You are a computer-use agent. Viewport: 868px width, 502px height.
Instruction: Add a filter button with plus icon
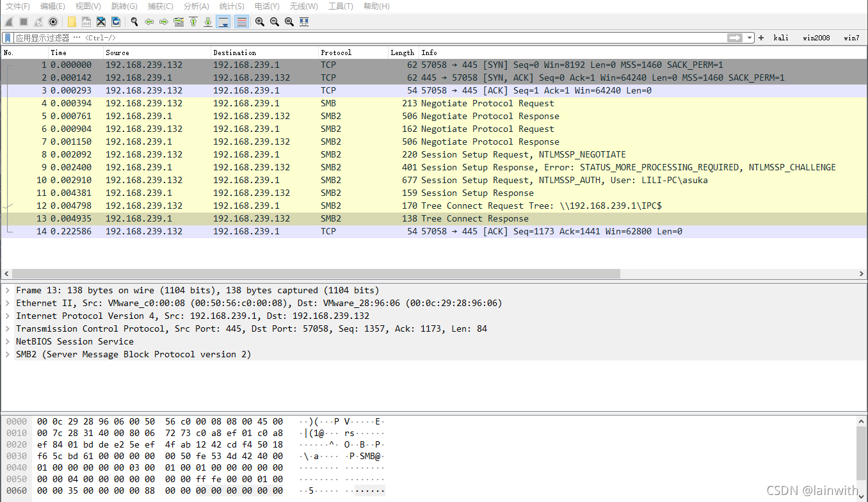click(761, 38)
